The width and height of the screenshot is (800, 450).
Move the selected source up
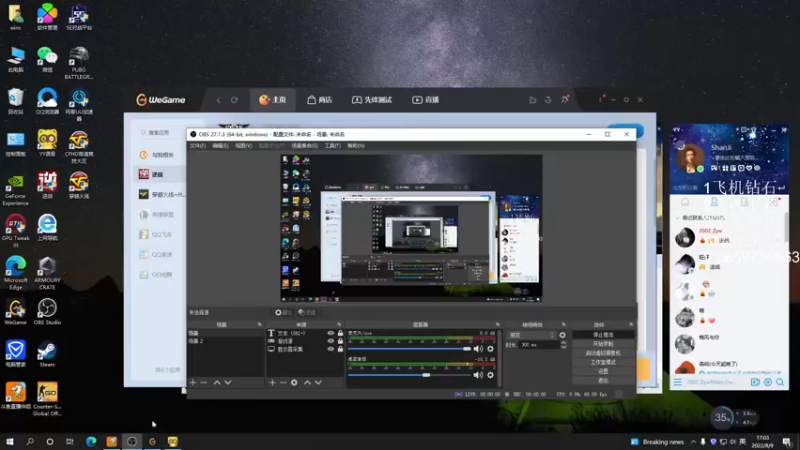[307, 382]
